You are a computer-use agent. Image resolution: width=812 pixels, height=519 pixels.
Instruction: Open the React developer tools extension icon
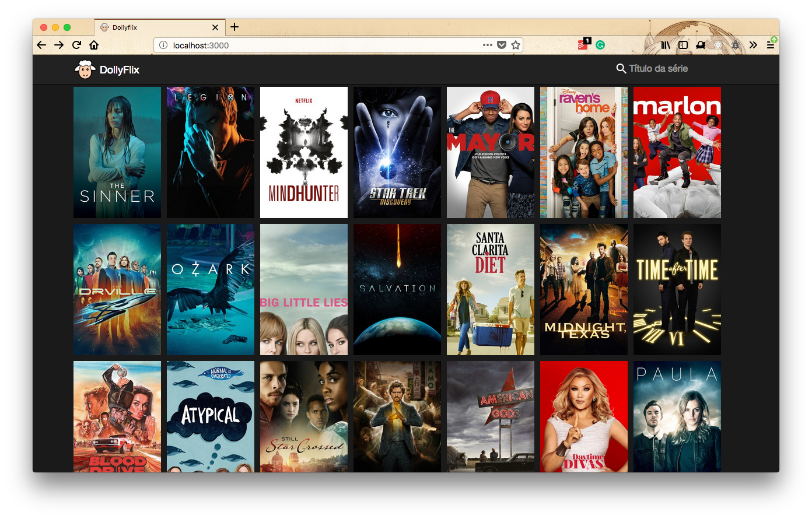coord(718,45)
